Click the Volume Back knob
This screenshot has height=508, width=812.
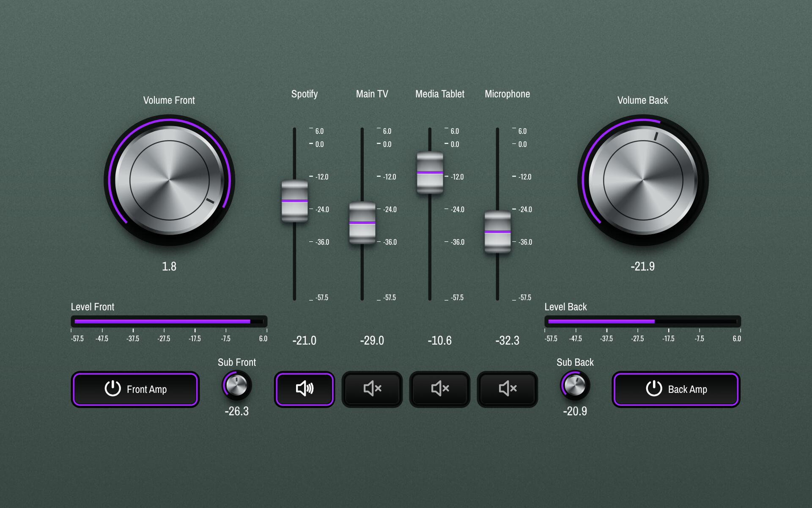(x=643, y=180)
